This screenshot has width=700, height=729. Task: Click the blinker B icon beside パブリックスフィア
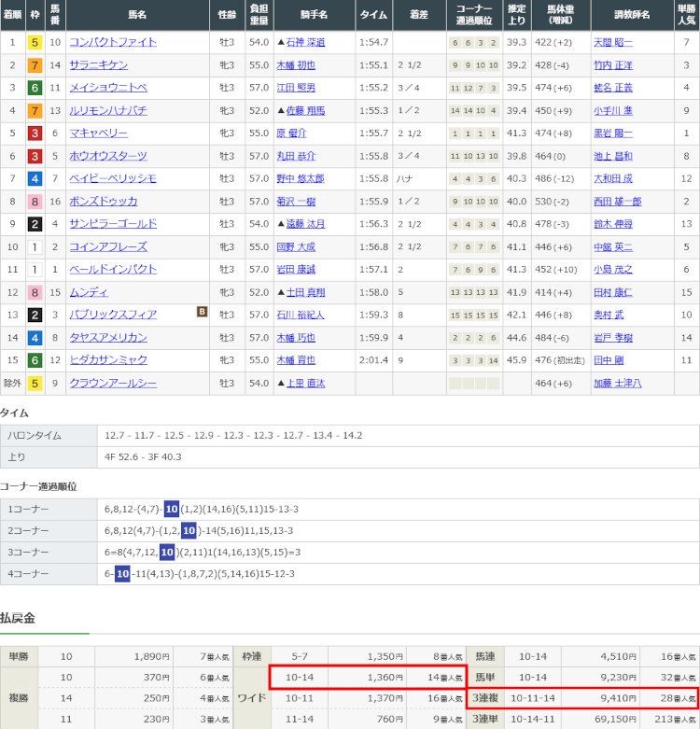202,314
